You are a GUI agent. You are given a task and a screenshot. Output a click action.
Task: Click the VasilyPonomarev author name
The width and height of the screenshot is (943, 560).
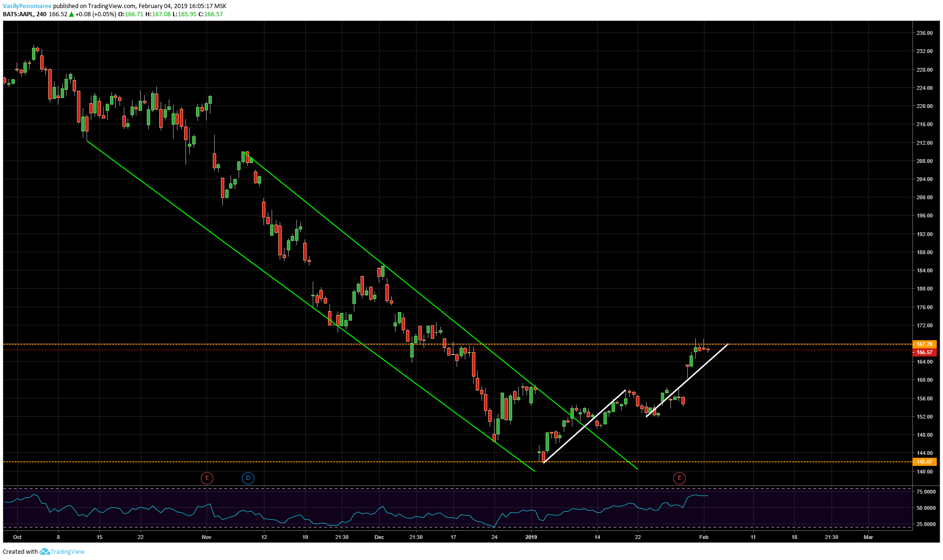pos(27,6)
